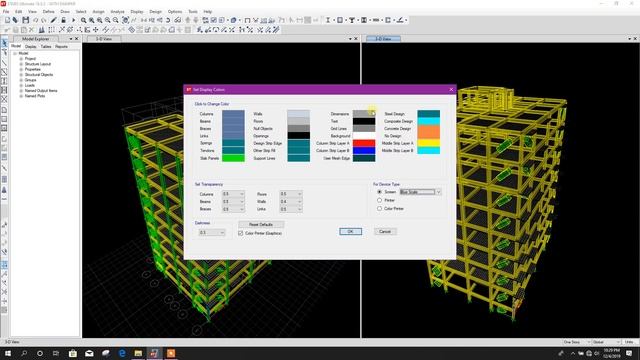Viewport: 640px width, 360px height.
Task: Select the Color Printer radio button
Action: (380, 208)
